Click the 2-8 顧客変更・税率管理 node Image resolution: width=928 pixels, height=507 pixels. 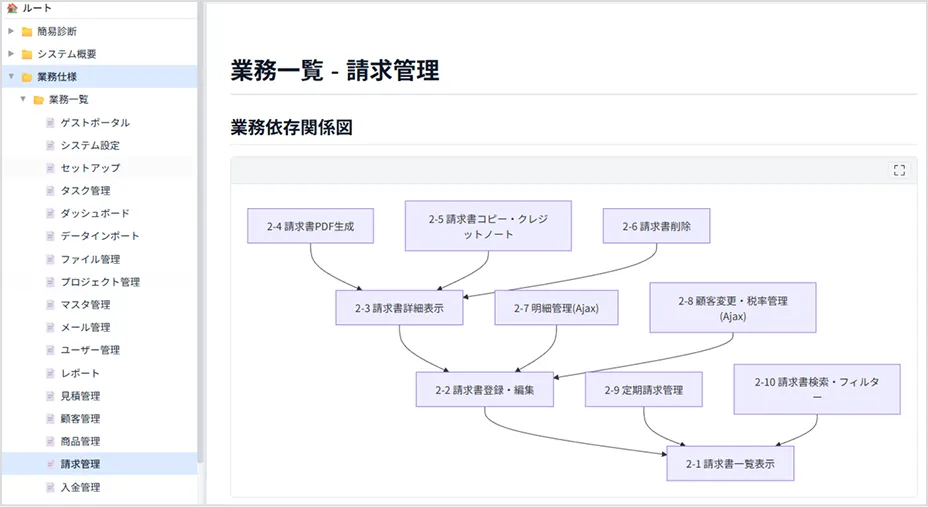[x=733, y=308]
